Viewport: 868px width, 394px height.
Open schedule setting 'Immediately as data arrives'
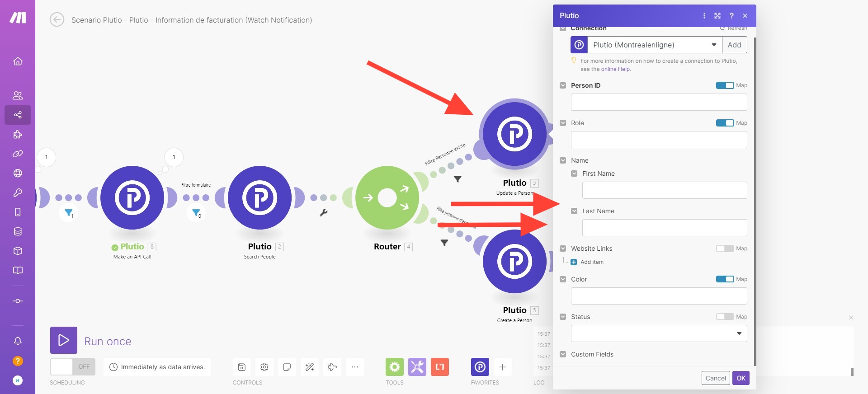tap(157, 367)
